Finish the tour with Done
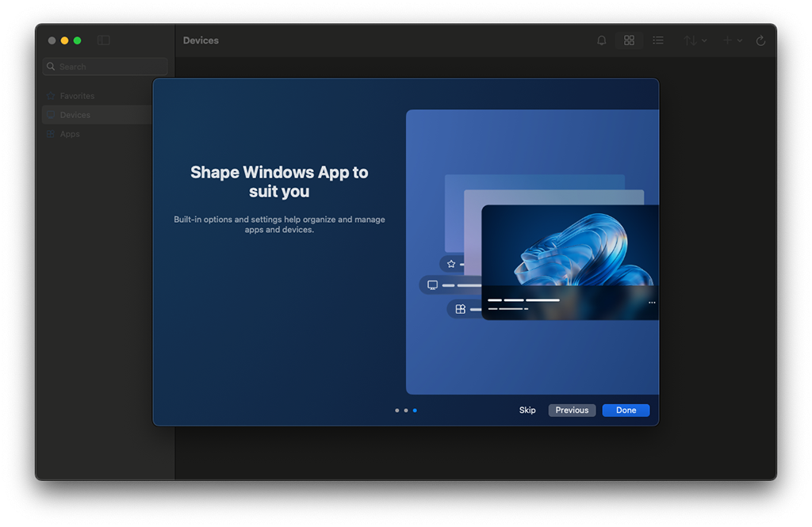The image size is (812, 527). pyautogui.click(x=626, y=410)
